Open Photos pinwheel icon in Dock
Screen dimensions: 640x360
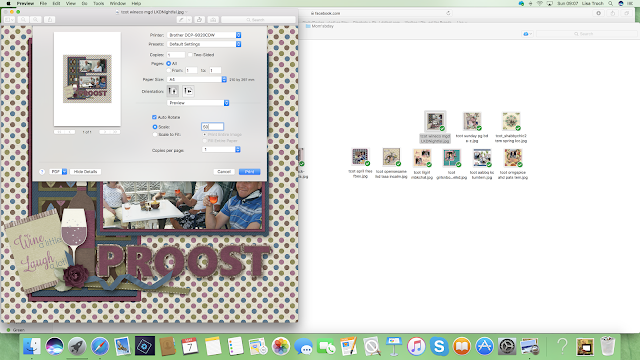point(281,346)
